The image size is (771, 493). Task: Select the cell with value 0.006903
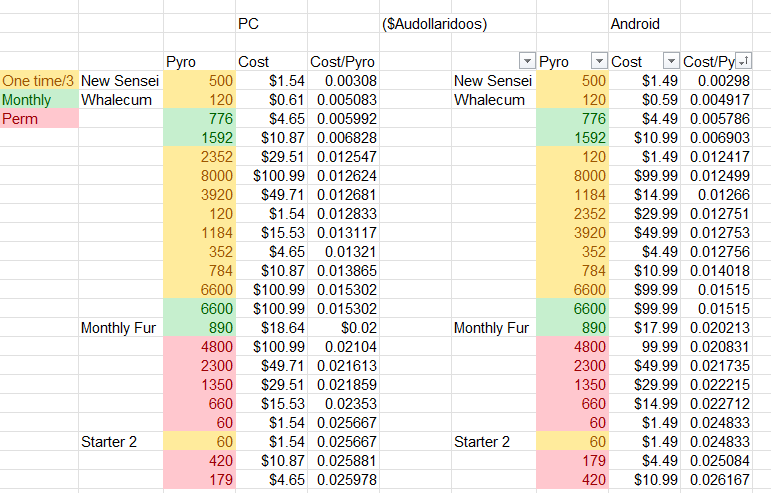point(716,138)
